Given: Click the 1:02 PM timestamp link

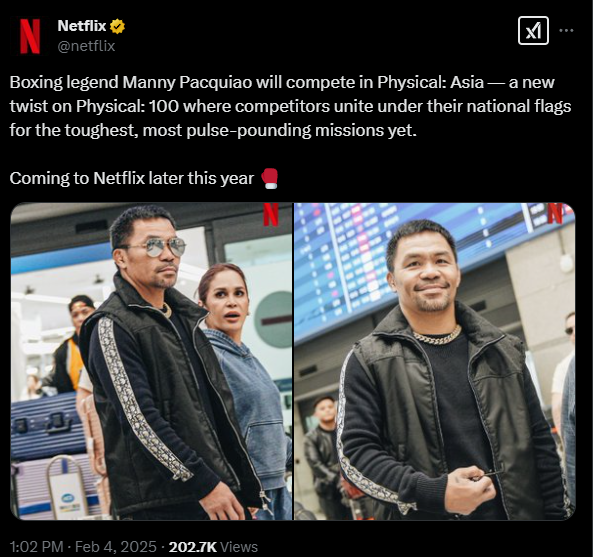Looking at the screenshot, I should 36,547.
